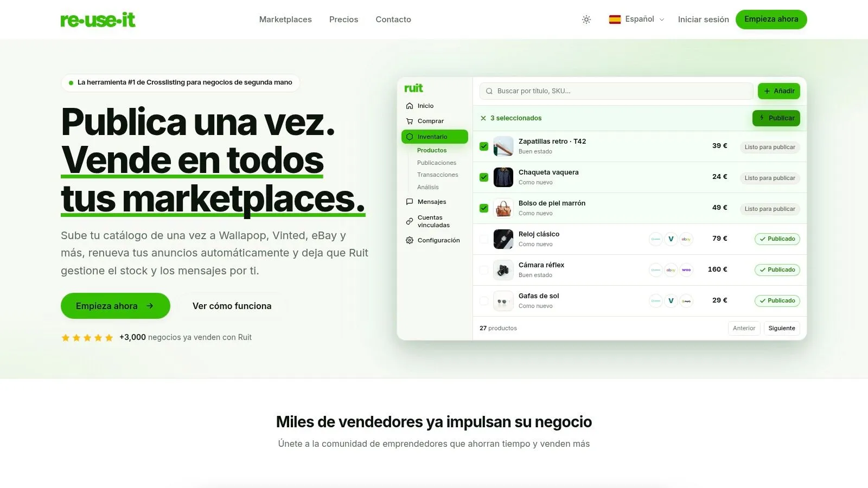Click the eBay icon on Cámara réflex row

point(671,270)
